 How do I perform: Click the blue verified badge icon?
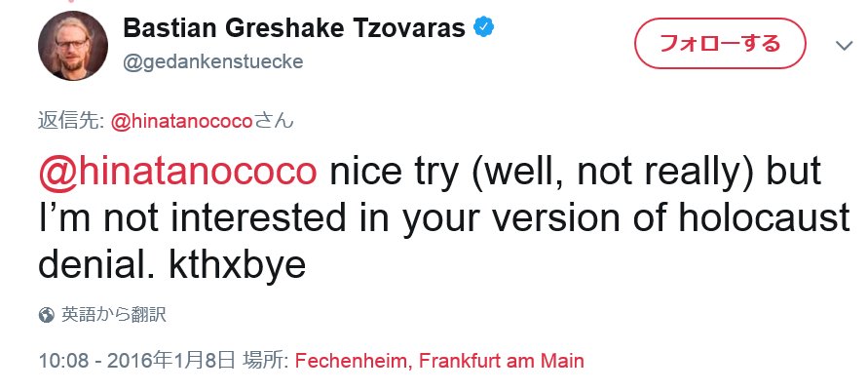(483, 27)
